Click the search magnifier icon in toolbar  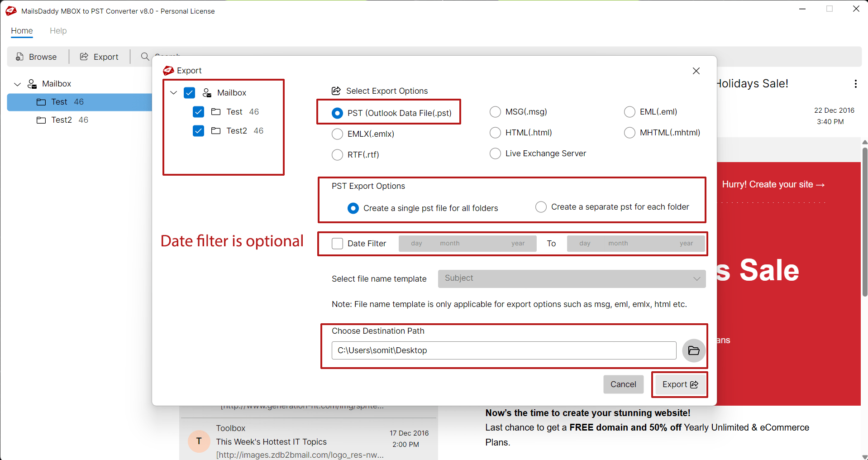[145, 57]
